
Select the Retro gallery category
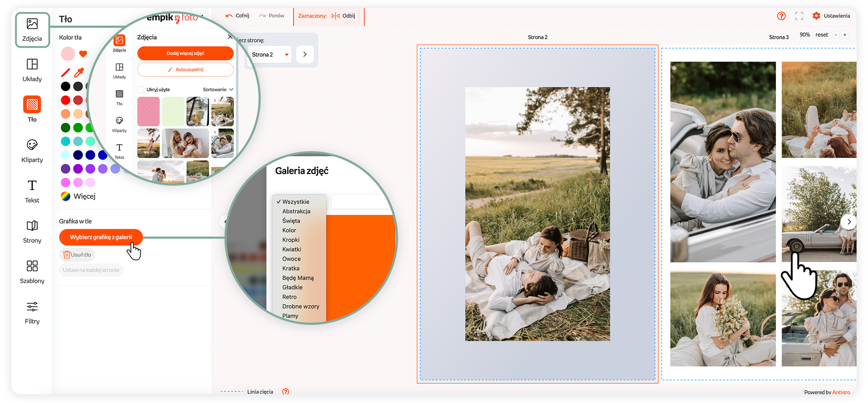[x=289, y=297]
